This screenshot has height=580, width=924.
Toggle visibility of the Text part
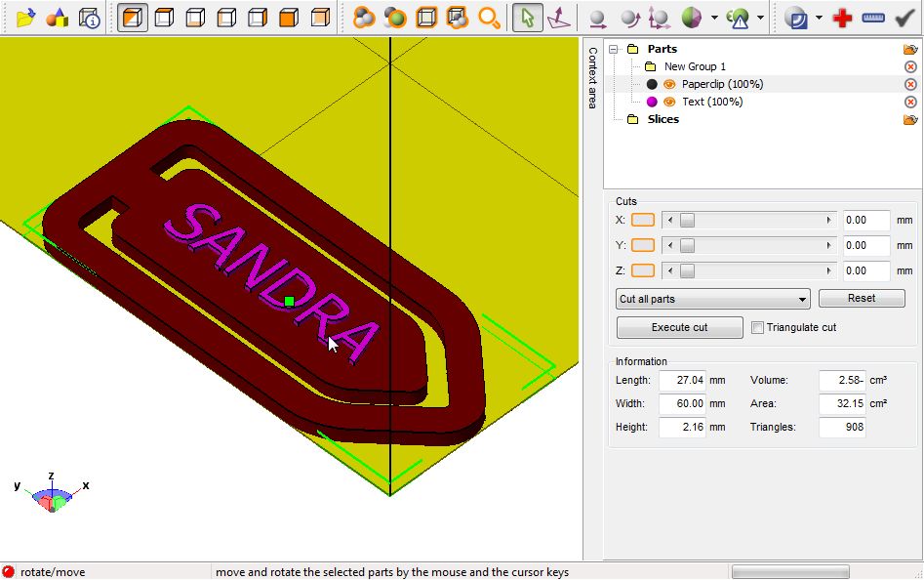coord(669,102)
